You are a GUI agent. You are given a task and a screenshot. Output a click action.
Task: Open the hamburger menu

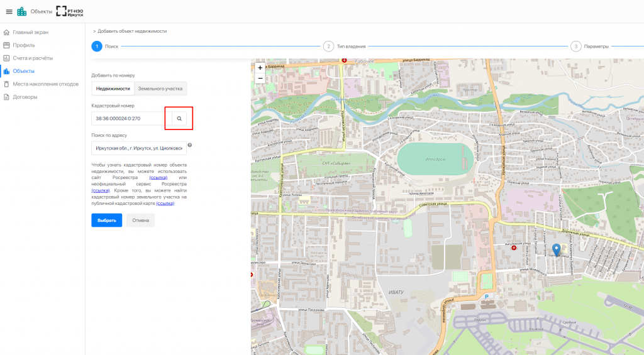pyautogui.click(x=9, y=11)
